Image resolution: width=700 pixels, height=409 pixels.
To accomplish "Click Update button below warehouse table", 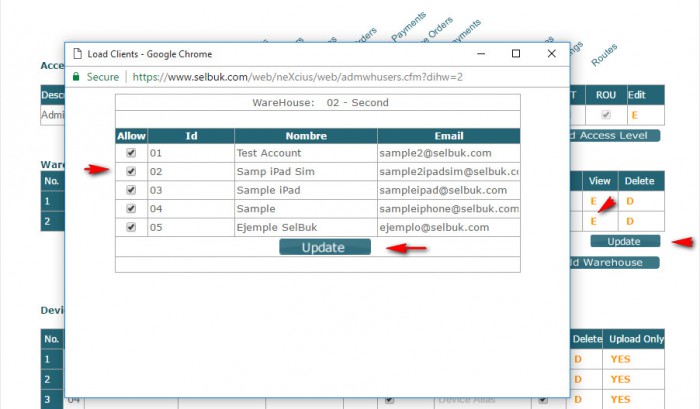I will (624, 241).
